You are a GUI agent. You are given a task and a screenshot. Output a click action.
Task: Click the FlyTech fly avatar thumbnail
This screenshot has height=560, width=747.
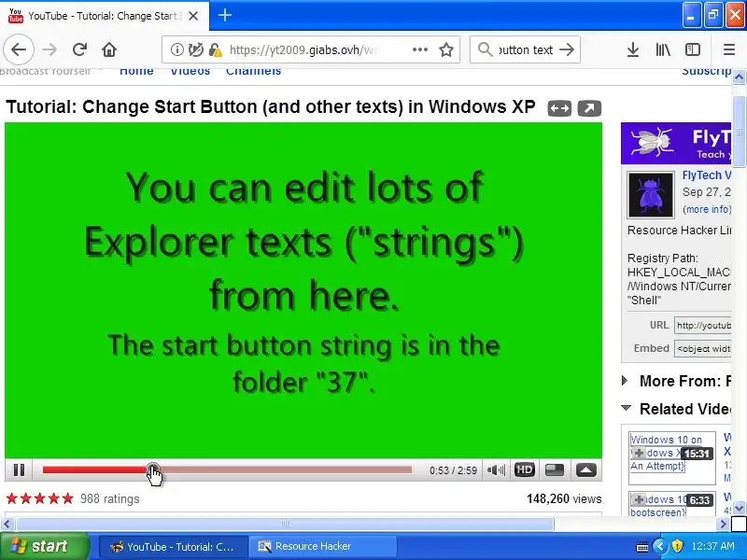[650, 194]
